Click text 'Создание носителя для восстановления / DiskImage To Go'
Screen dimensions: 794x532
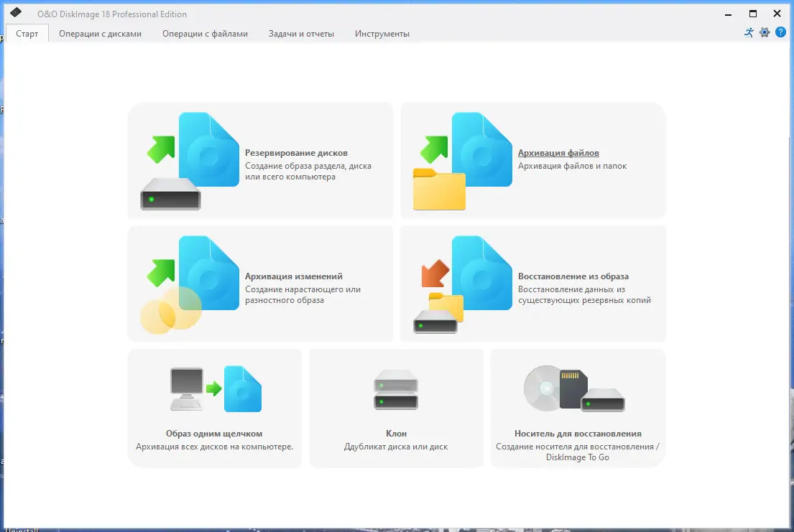tap(578, 452)
